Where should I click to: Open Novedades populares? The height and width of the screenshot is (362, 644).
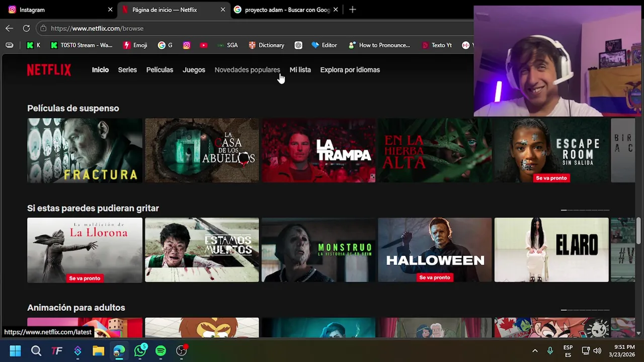point(247,70)
